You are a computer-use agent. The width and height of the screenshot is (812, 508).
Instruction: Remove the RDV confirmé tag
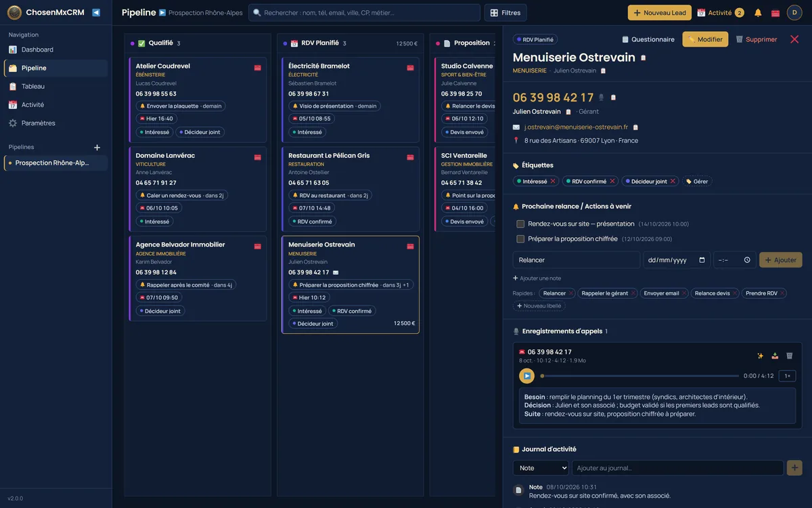612,182
